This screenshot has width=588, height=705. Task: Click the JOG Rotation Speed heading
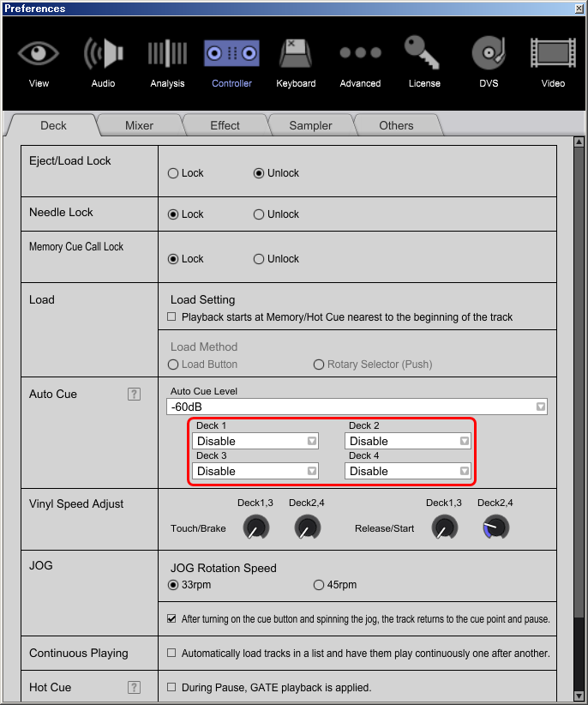(223, 569)
